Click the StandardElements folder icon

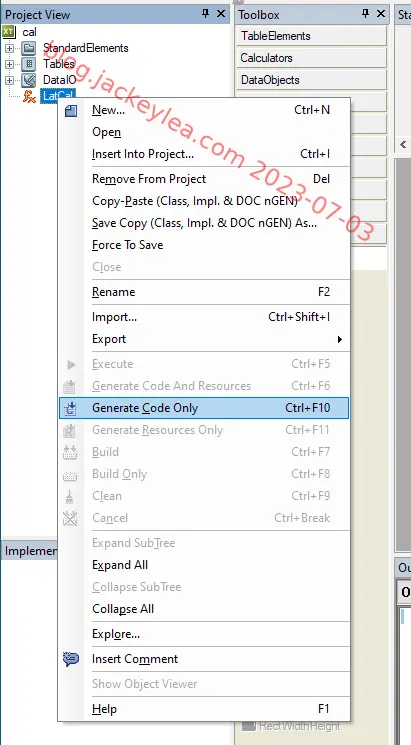pos(29,48)
